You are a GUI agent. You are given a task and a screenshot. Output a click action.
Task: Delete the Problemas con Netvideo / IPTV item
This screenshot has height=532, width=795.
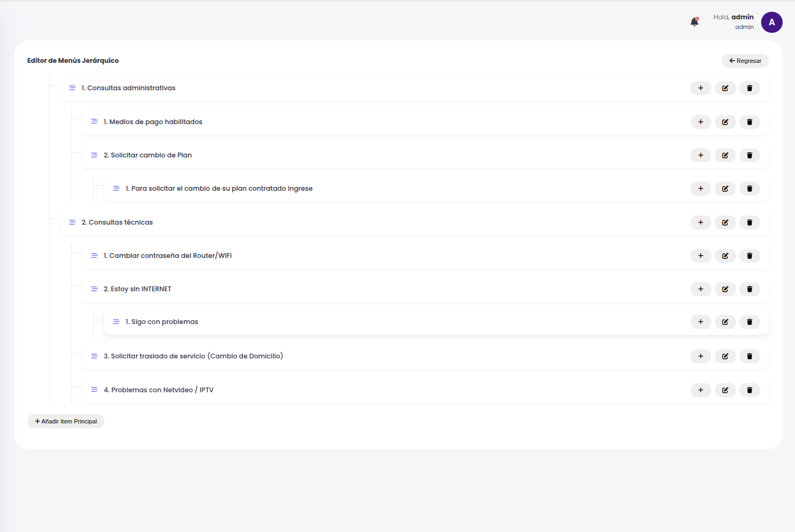point(749,390)
